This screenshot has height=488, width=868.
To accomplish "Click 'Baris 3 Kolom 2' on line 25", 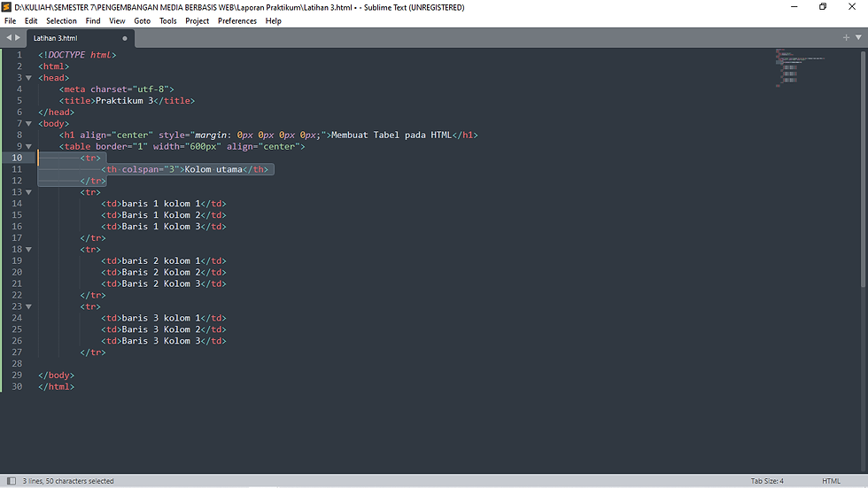I will (161, 329).
